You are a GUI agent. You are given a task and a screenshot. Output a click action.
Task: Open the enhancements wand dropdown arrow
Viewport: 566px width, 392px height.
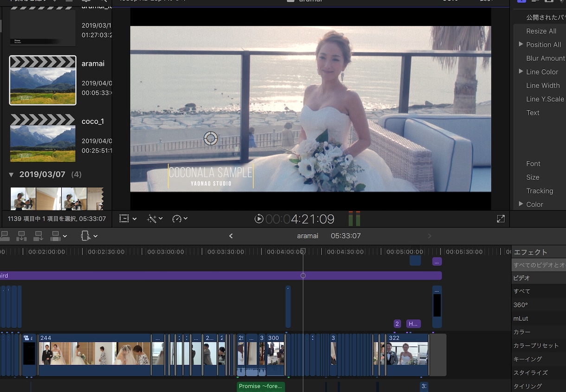coord(161,218)
